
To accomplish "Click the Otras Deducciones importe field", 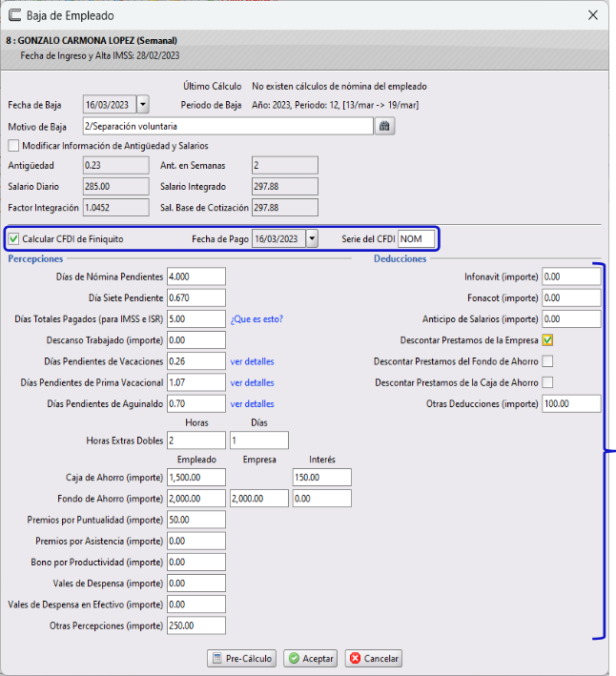I will point(571,404).
